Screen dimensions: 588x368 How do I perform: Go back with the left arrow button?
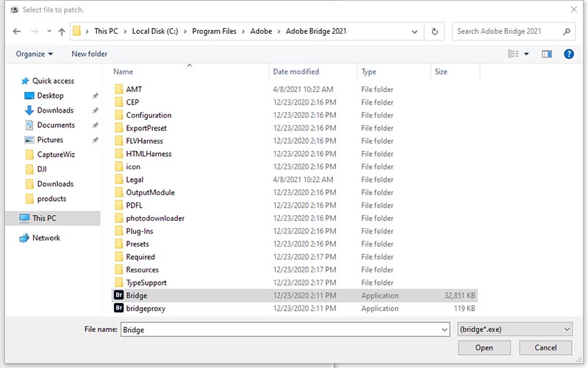[x=16, y=32]
